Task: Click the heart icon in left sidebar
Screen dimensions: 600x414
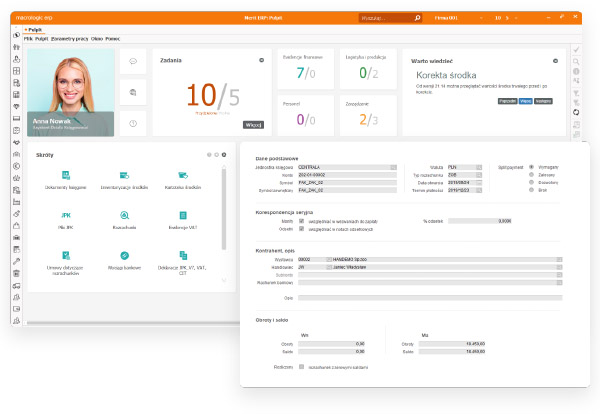Action: click(16, 106)
